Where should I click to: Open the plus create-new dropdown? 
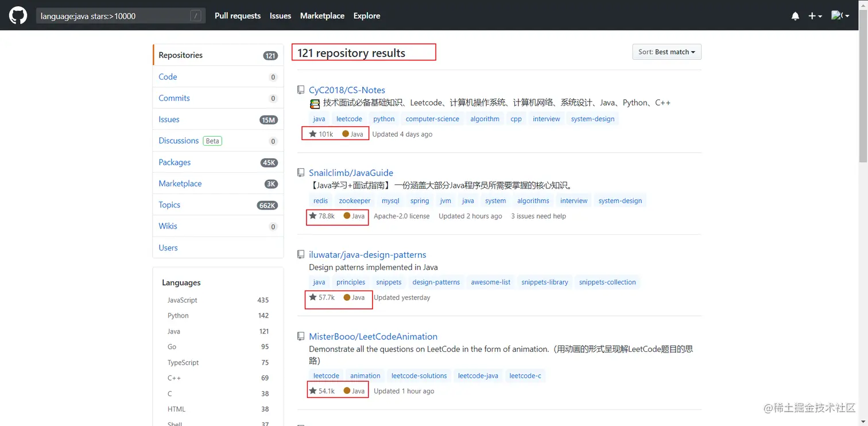[815, 16]
